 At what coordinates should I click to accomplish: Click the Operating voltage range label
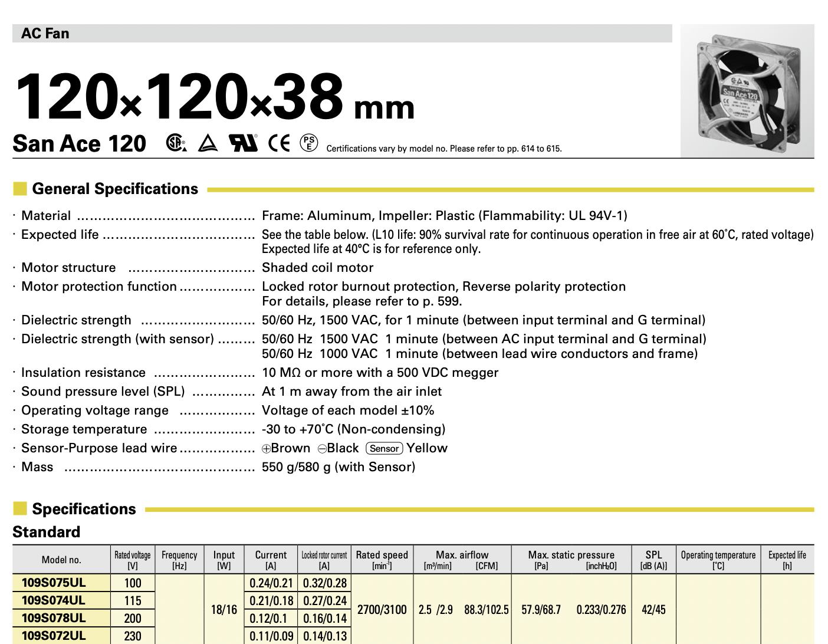click(x=95, y=410)
